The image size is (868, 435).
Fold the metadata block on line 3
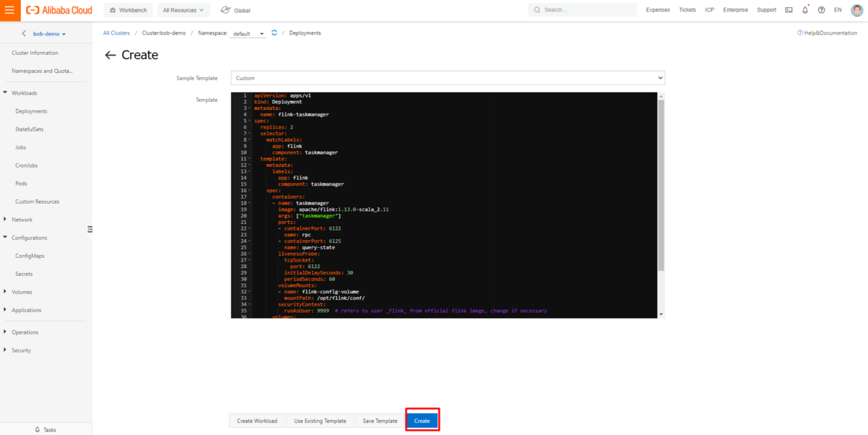tap(250, 108)
